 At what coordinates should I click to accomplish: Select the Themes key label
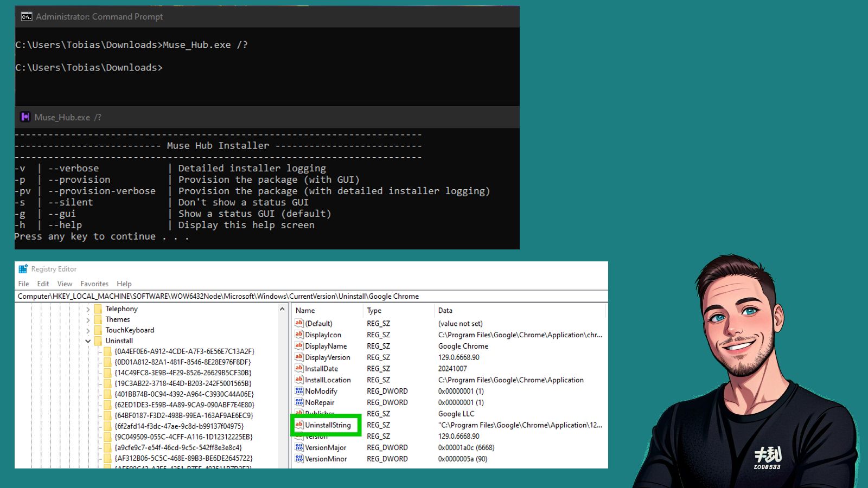click(x=118, y=319)
